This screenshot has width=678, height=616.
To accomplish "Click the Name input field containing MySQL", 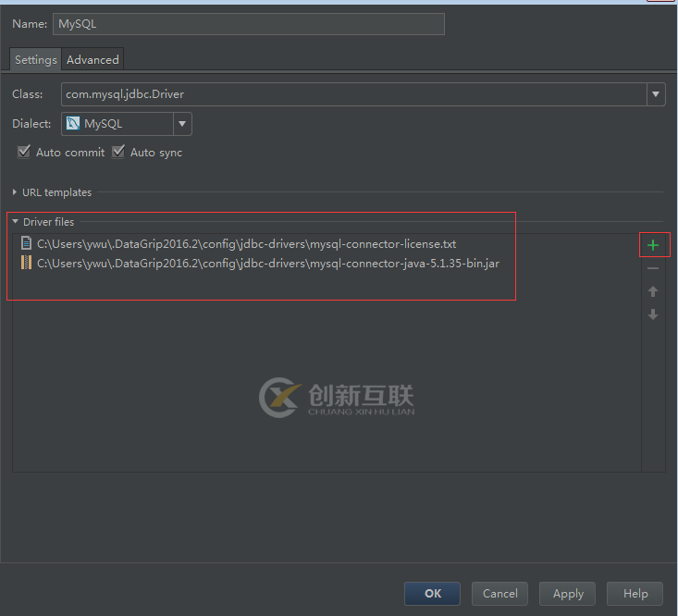I will pos(249,24).
